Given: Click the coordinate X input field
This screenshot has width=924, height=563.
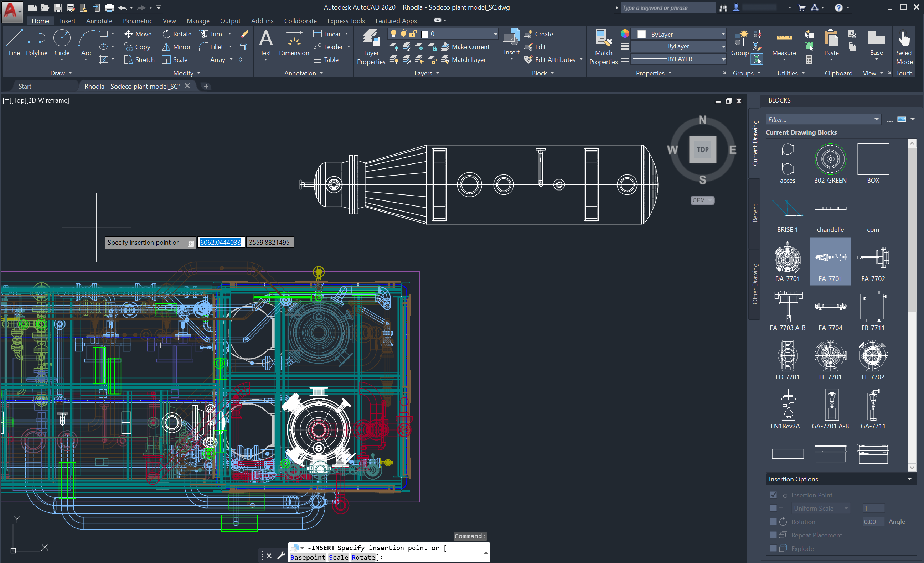Looking at the screenshot, I should tap(221, 242).
